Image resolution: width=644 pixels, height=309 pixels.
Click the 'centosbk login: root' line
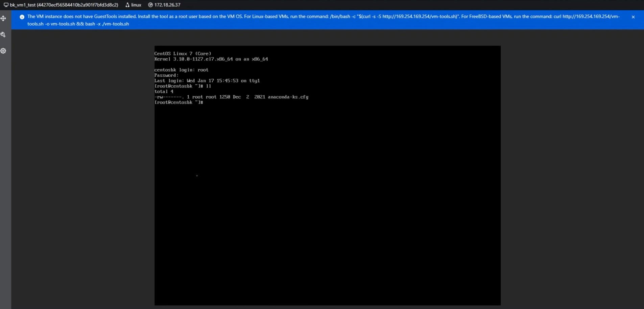[182, 70]
